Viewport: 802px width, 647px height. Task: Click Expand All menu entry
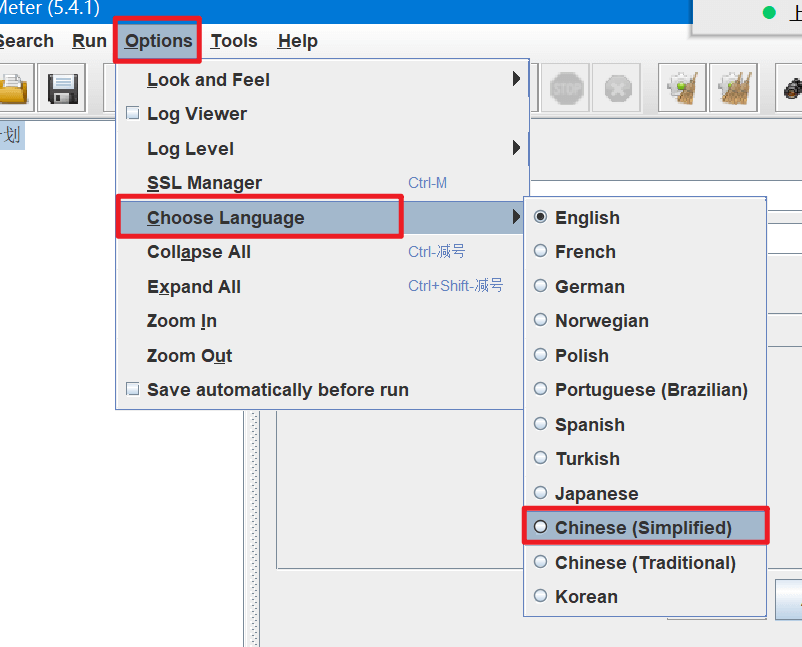click(x=320, y=286)
